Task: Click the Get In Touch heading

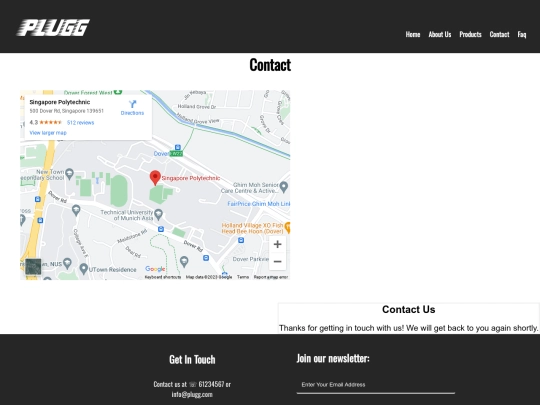Action: pyautogui.click(x=192, y=360)
